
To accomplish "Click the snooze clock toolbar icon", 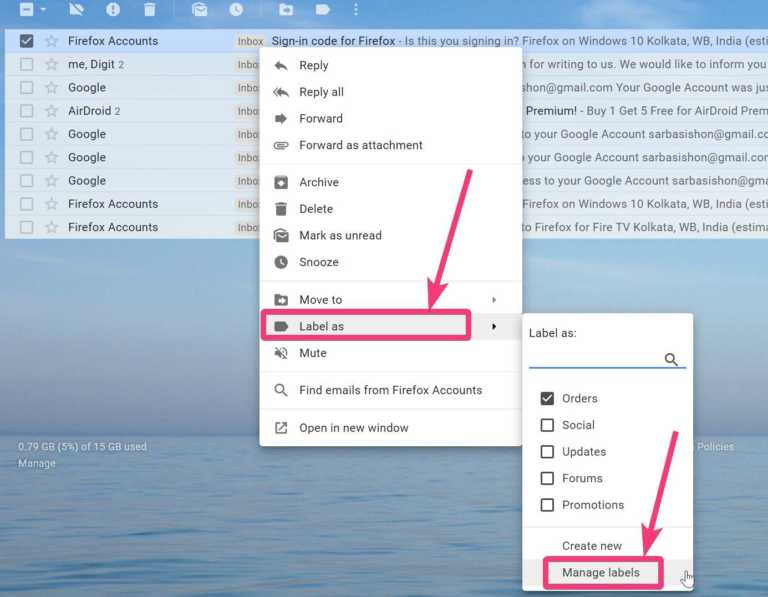I will click(x=236, y=9).
